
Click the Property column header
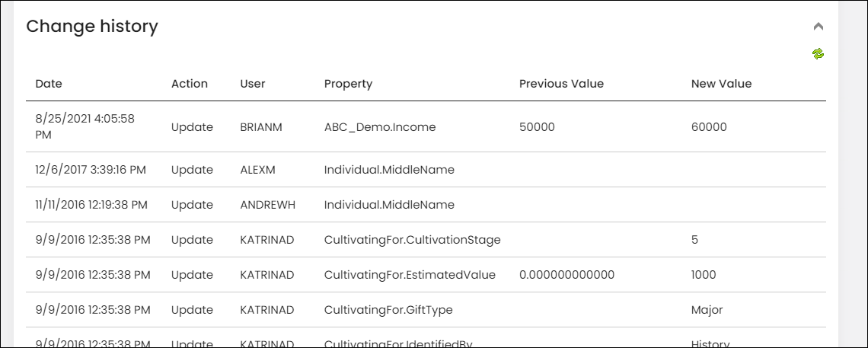[348, 84]
